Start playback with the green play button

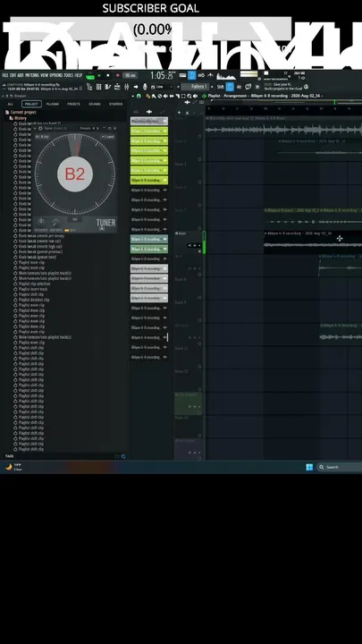(x=99, y=75)
